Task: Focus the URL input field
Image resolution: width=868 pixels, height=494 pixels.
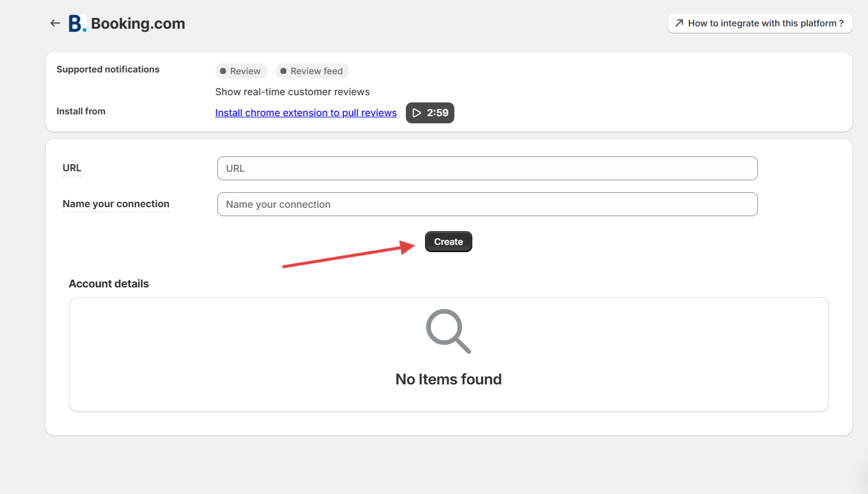Action: point(487,168)
